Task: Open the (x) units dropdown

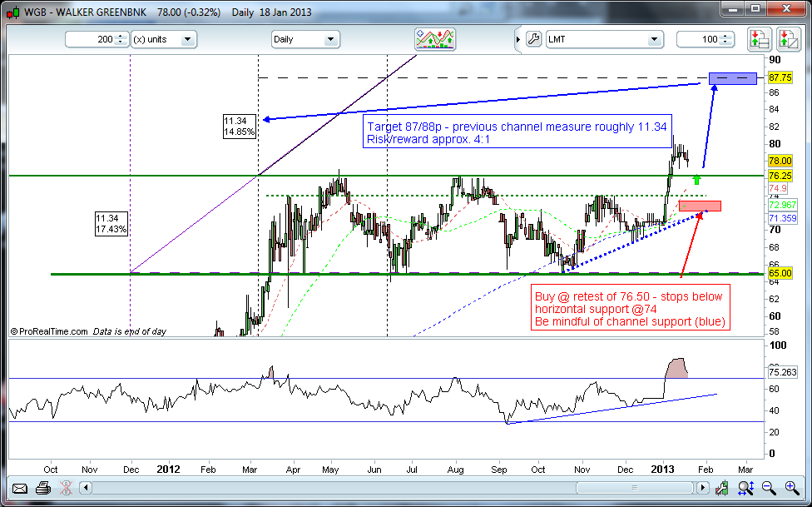Action: (x=163, y=39)
